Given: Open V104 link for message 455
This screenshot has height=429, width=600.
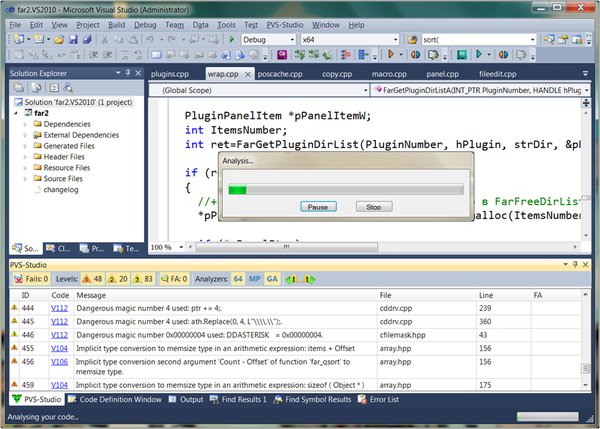Looking at the screenshot, I should (59, 349).
